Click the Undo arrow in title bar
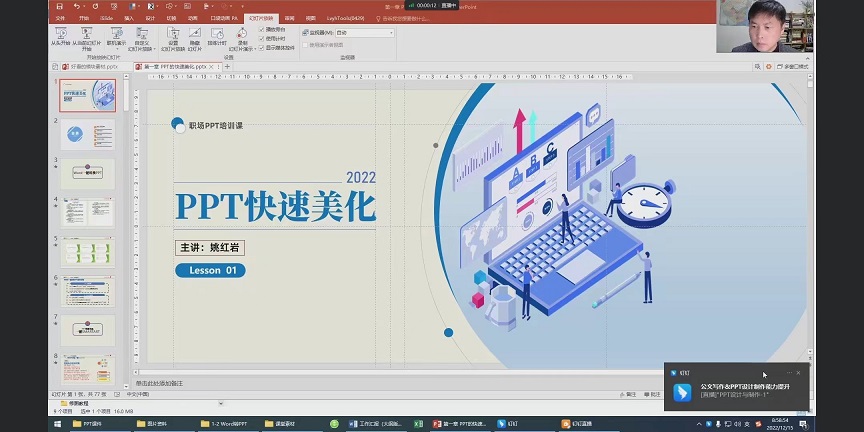This screenshot has height=432, width=864. tap(77, 6)
